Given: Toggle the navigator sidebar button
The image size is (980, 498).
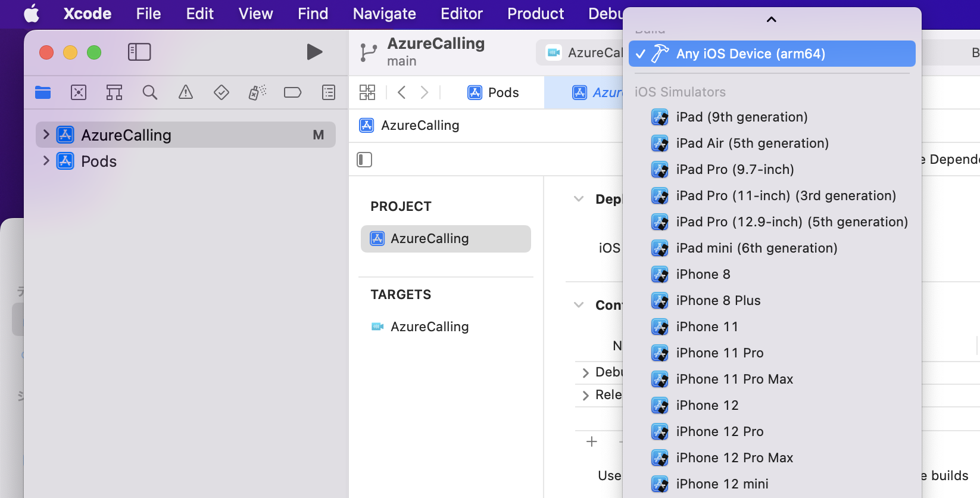Looking at the screenshot, I should pos(139,52).
